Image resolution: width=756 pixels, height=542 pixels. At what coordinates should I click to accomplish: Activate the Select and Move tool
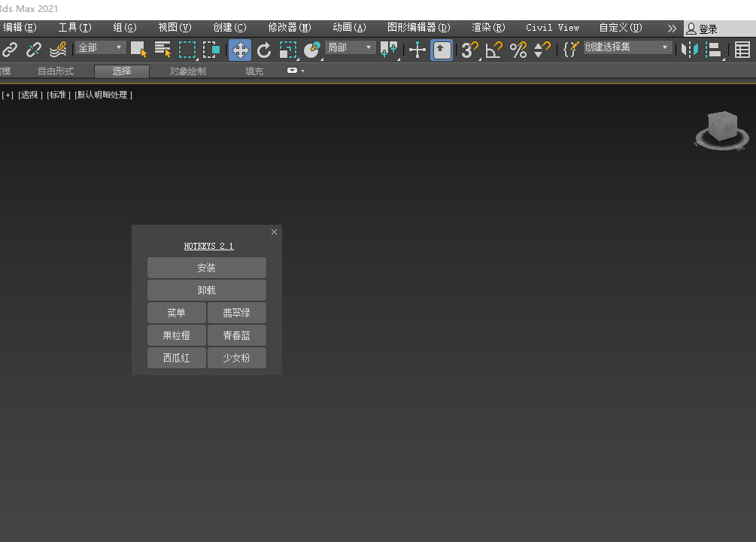[240, 50]
